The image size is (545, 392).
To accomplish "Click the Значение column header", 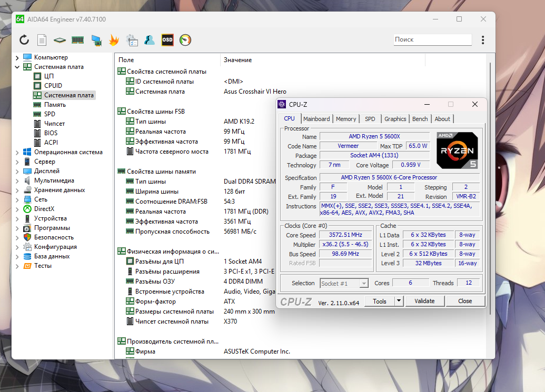I will pyautogui.click(x=323, y=59).
